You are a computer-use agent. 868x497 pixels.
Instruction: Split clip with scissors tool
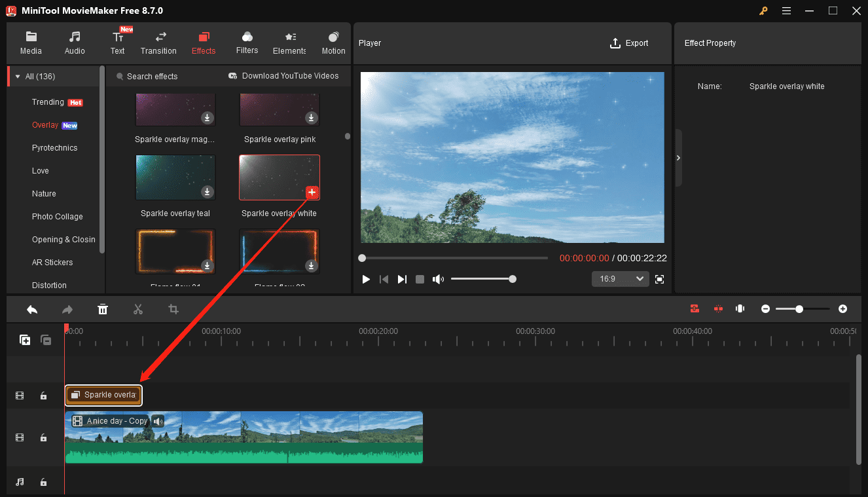click(138, 309)
